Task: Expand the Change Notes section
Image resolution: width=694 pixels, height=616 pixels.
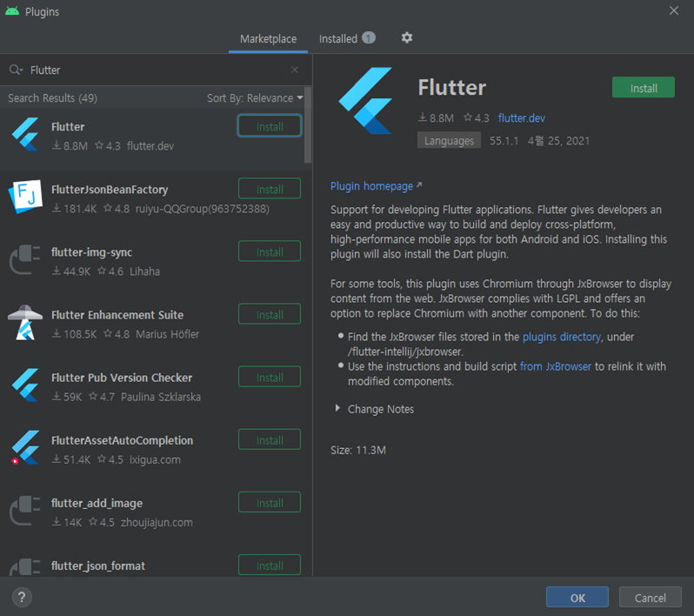Action: tap(337, 408)
